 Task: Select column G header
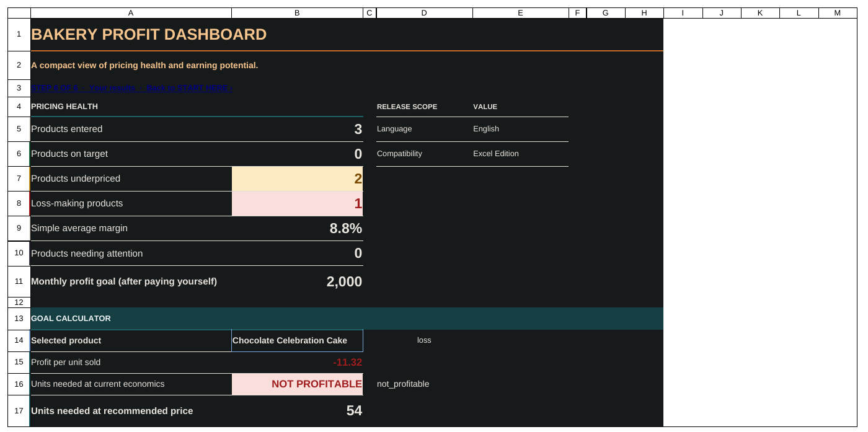[606, 13]
